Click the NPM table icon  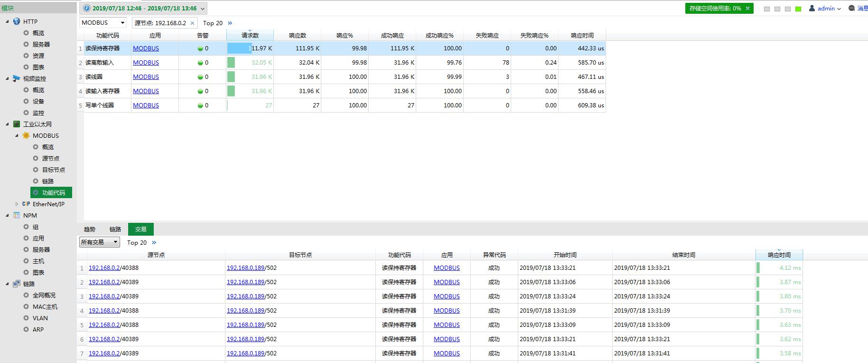(x=17, y=215)
